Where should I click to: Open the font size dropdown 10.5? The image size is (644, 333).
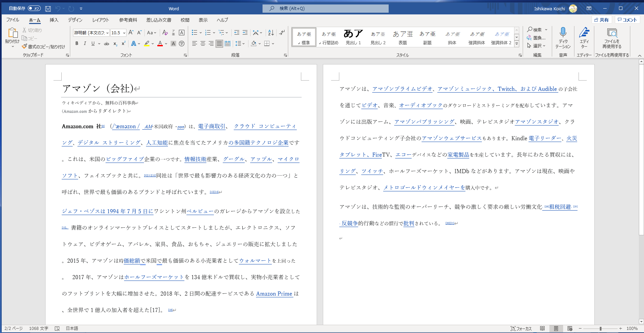[x=124, y=33]
